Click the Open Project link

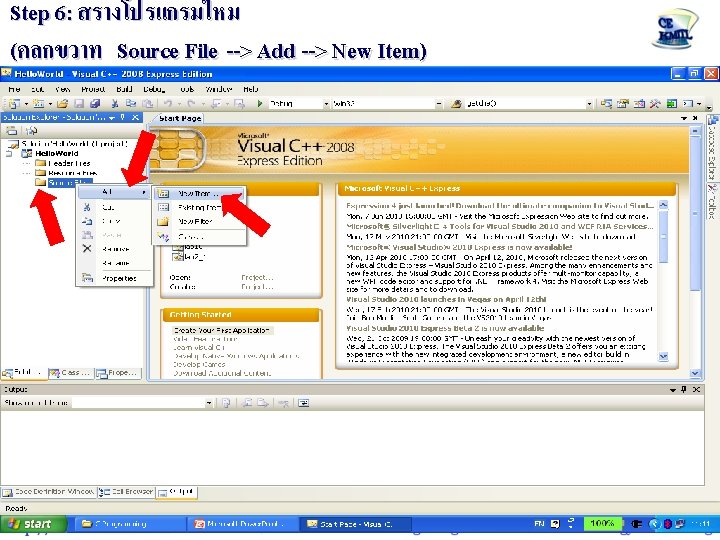[257, 277]
